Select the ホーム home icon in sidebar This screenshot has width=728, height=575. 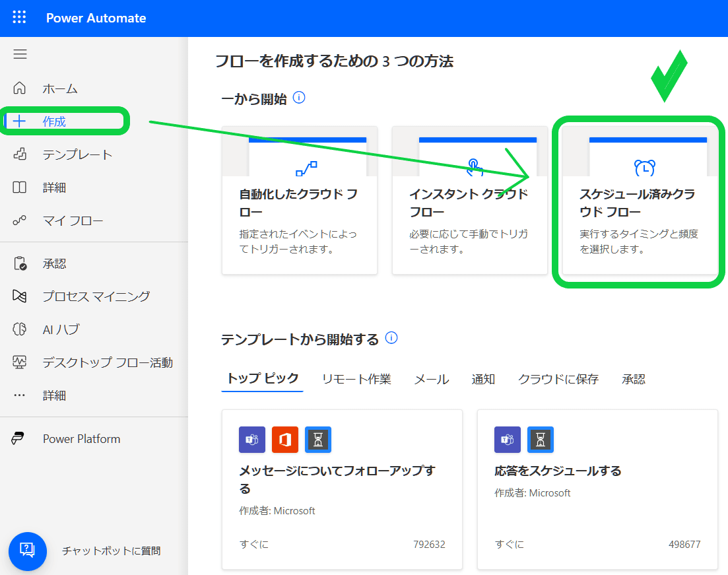tap(20, 88)
